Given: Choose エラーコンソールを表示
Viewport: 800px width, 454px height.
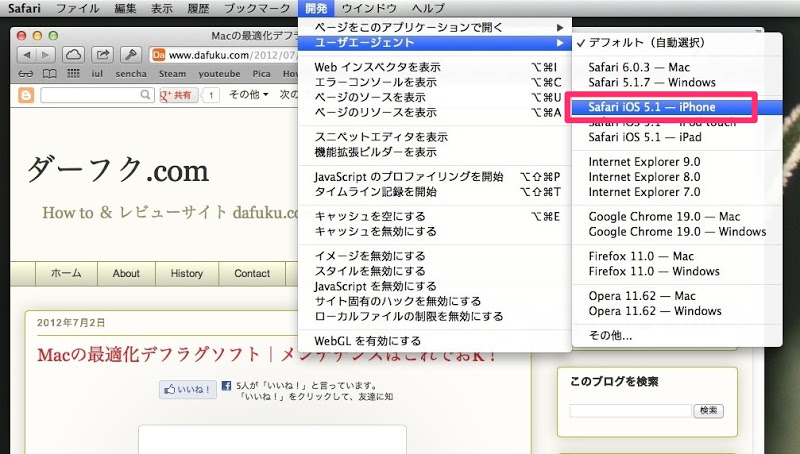Looking at the screenshot, I should tap(435, 82).
